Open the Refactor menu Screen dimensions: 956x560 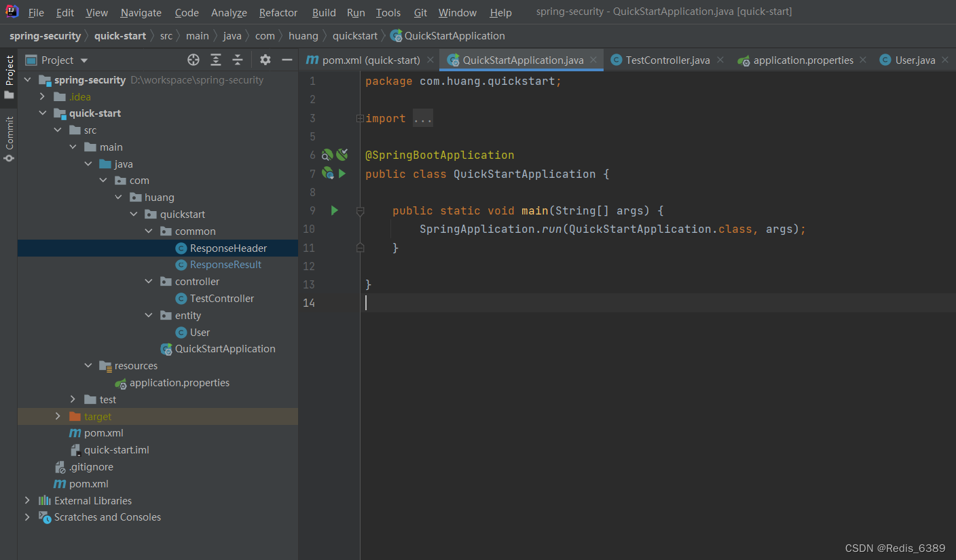(x=278, y=12)
